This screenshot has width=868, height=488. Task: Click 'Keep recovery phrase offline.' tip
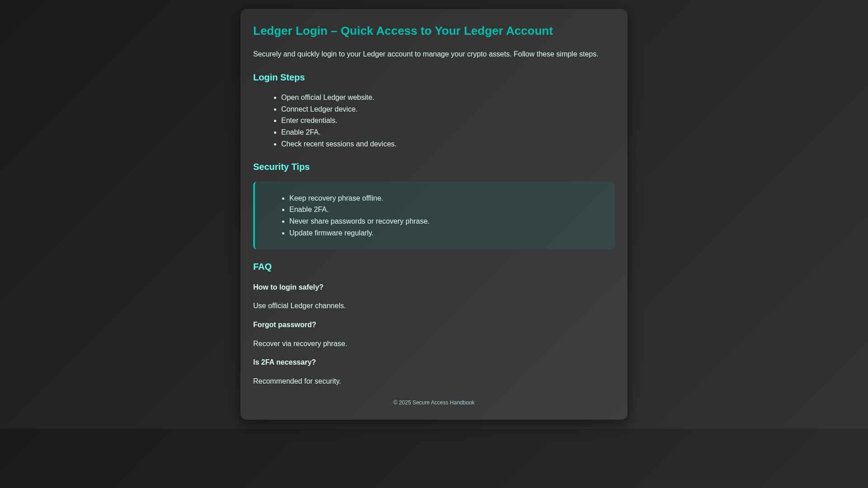(x=336, y=198)
